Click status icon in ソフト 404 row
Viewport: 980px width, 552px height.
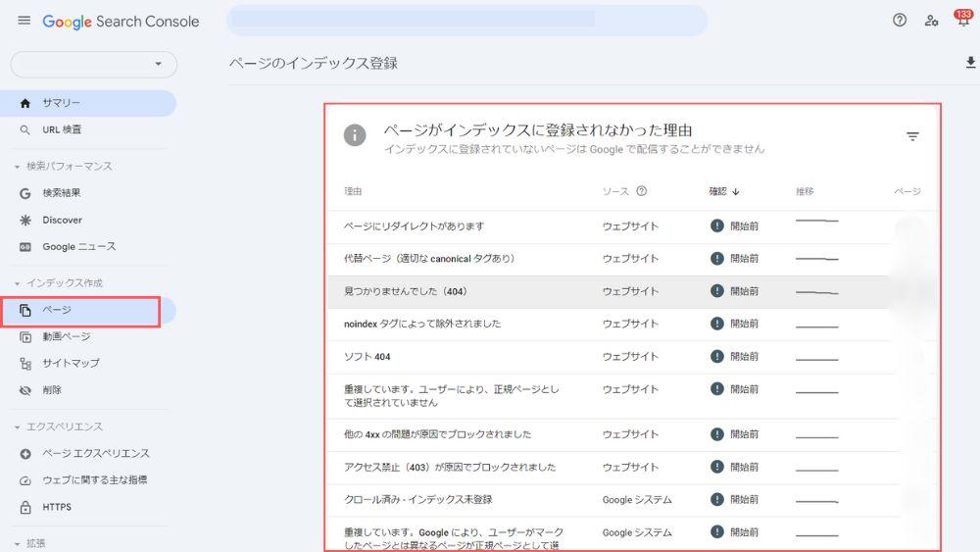(x=717, y=356)
